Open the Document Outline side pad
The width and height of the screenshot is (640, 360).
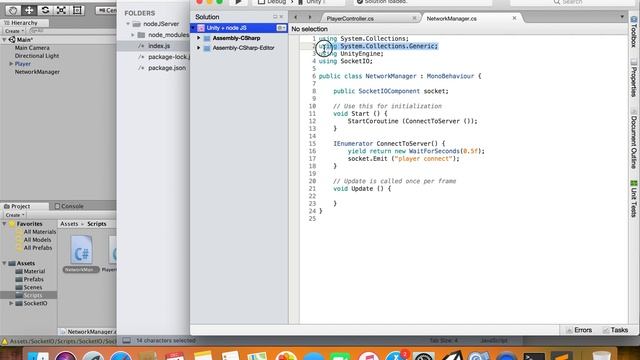[634, 139]
